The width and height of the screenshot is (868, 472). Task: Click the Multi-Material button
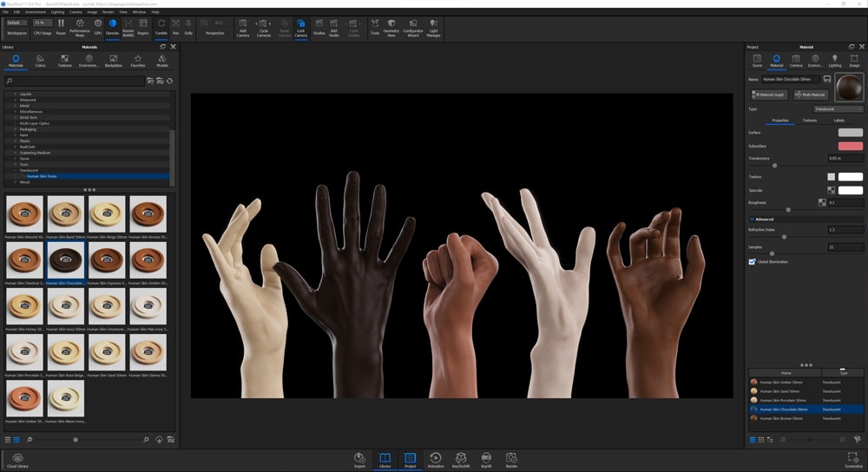point(810,95)
